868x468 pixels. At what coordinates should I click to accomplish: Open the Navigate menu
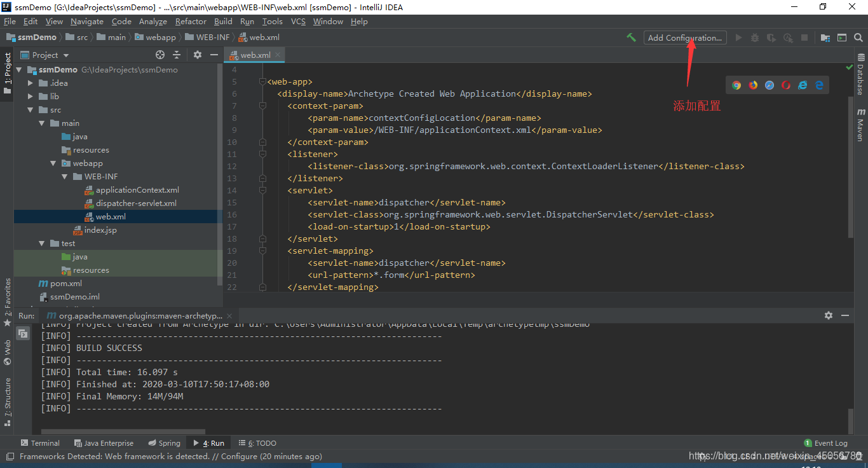point(87,21)
